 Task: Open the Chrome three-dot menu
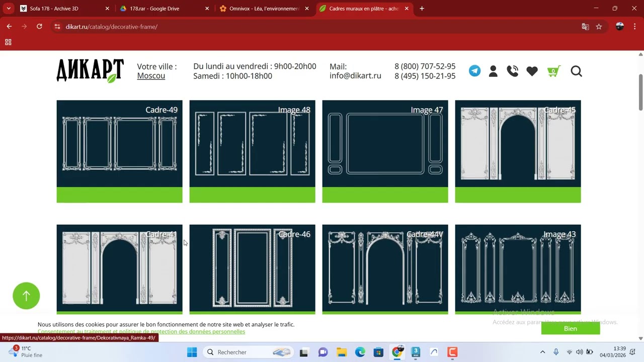click(634, 27)
